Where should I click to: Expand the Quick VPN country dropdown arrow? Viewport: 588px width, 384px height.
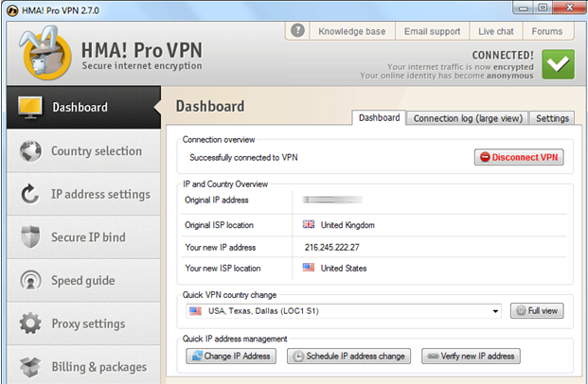(495, 311)
